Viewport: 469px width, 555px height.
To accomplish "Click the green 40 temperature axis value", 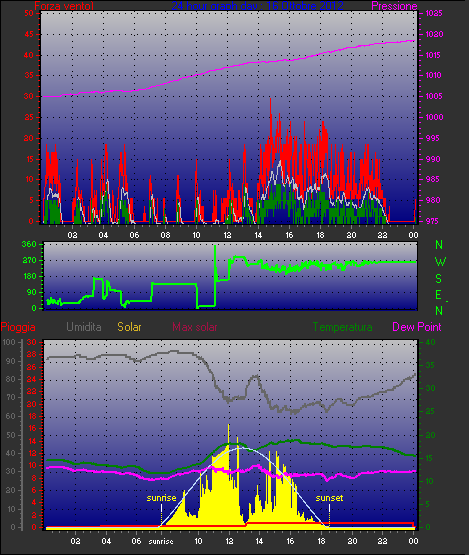I will point(430,342).
